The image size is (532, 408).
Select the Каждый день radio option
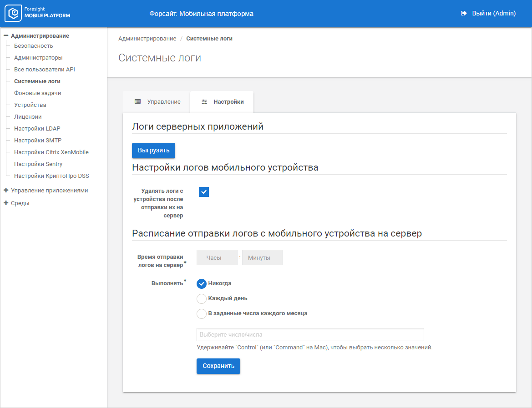point(202,299)
